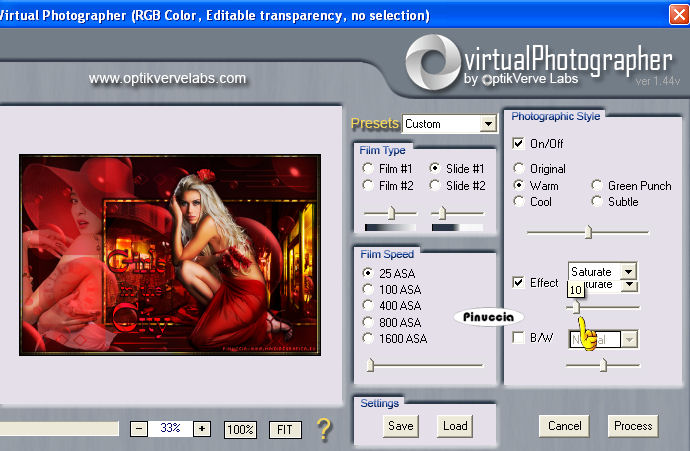Open the B/W tone dropdown arrow
Screen dimensions: 690x451
pos(629,339)
